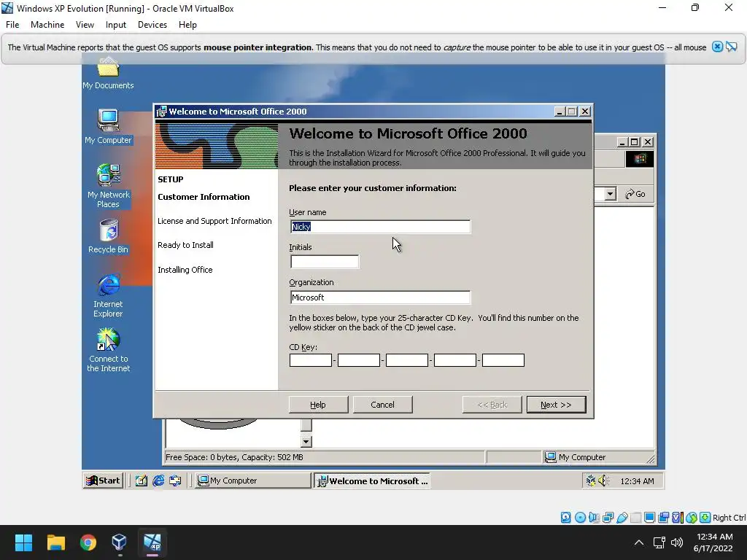Viewport: 747px width, 560px height.
Task: Click into the User name field
Action: click(x=380, y=227)
